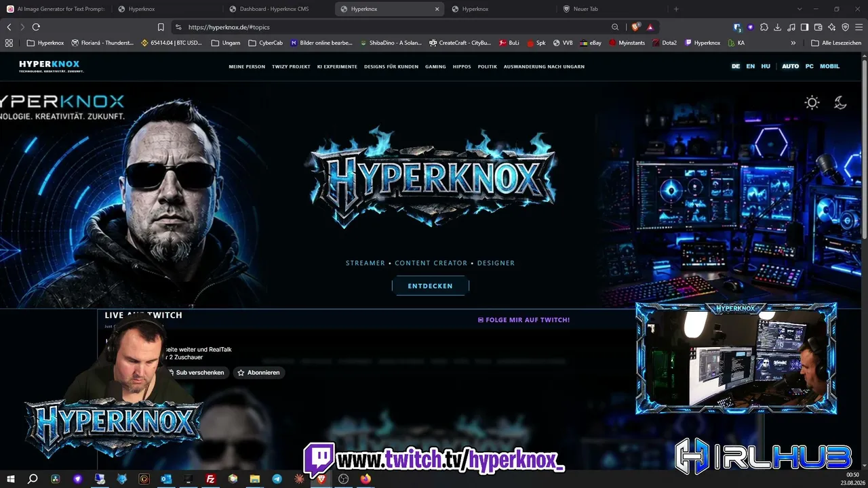Open Twizy Projekt menu item
This screenshot has width=868, height=488.
(x=291, y=66)
